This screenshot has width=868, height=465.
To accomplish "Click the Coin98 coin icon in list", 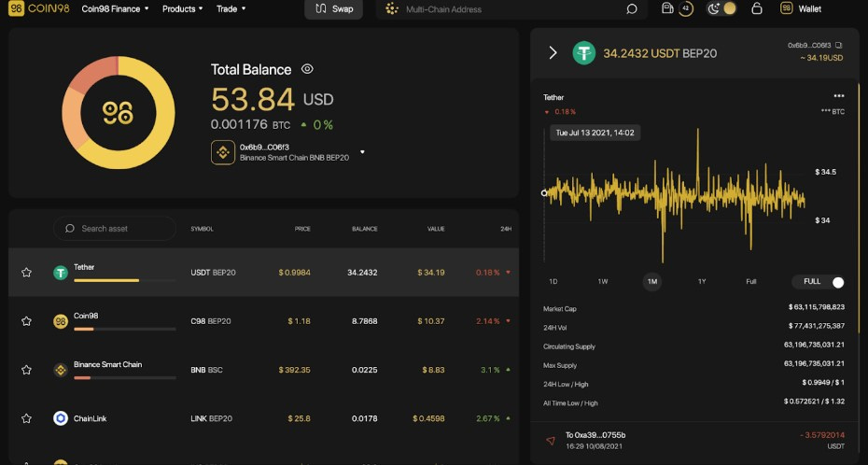I will [61, 321].
